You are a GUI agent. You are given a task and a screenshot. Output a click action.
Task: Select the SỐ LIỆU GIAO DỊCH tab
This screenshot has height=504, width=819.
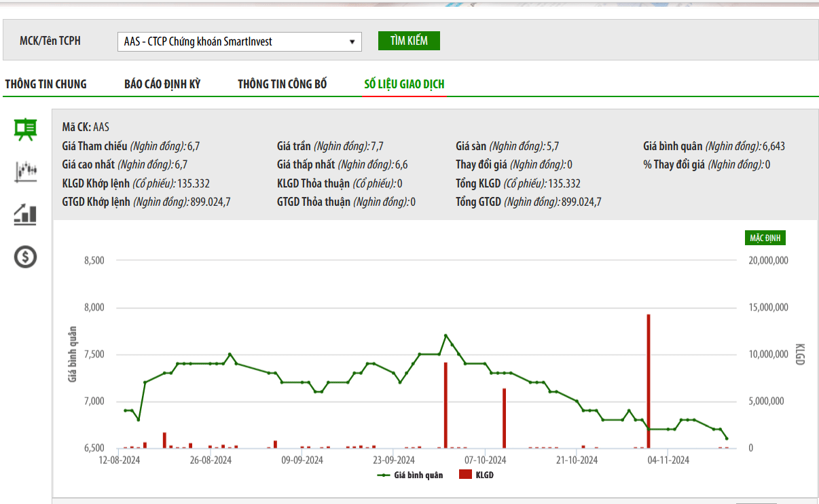point(404,84)
